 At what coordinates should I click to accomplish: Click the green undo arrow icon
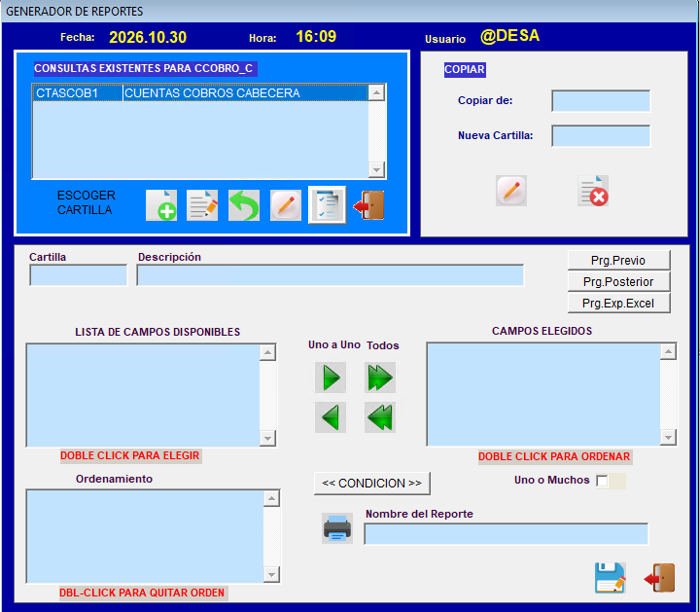pos(244,205)
